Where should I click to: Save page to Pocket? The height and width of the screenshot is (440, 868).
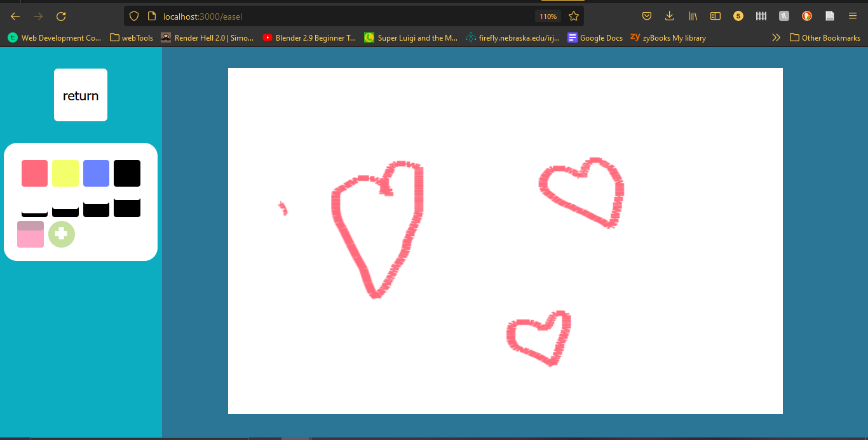pos(647,17)
